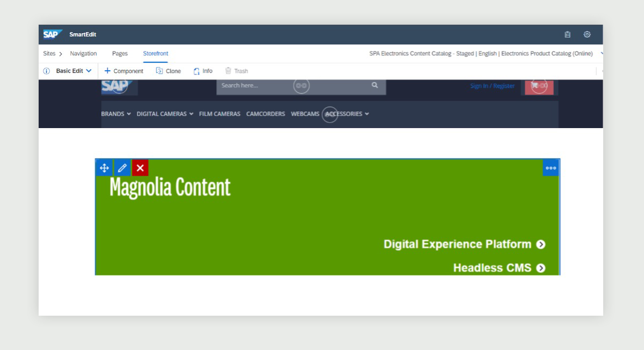This screenshot has height=350, width=644.
Task: Click the Add Component button
Action: click(123, 71)
